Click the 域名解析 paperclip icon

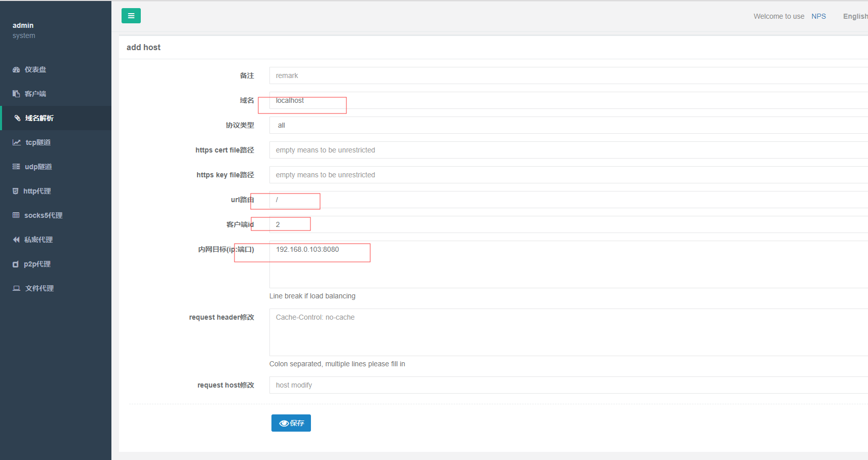[17, 118]
